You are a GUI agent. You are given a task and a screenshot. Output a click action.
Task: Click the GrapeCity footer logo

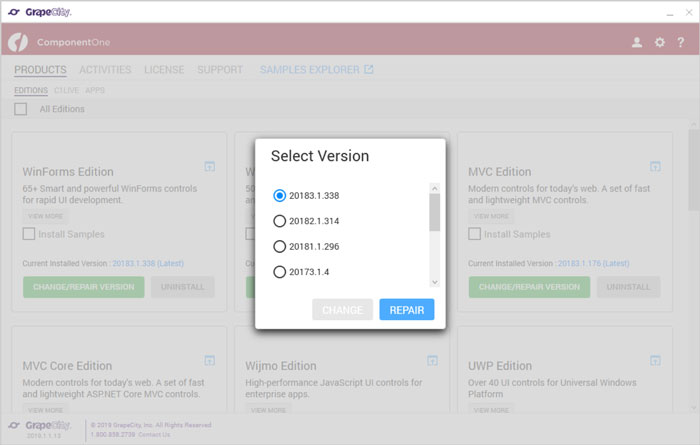[40, 425]
